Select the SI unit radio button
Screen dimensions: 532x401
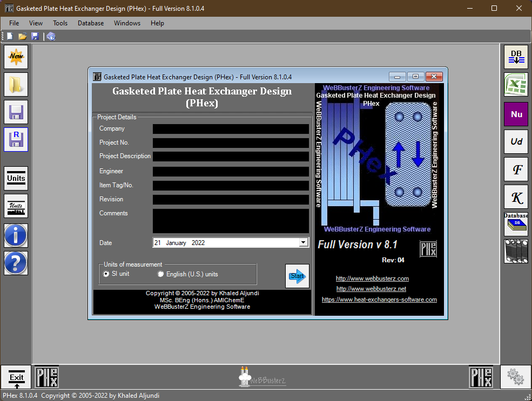pos(106,274)
